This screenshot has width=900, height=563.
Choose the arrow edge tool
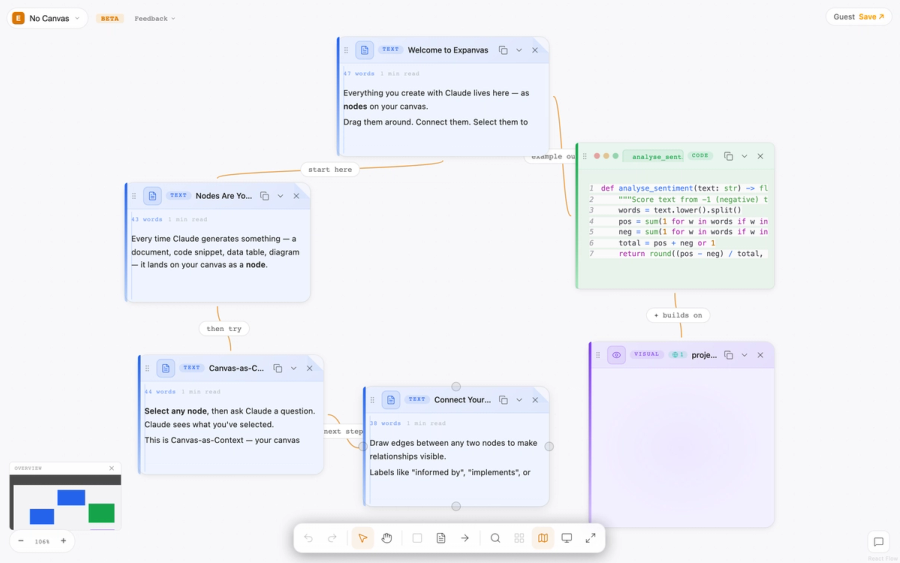click(x=464, y=538)
